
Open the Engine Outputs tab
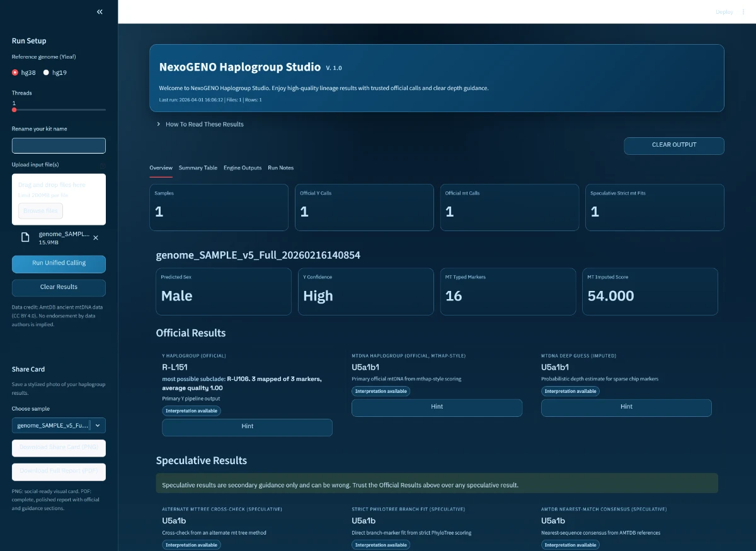243,168
